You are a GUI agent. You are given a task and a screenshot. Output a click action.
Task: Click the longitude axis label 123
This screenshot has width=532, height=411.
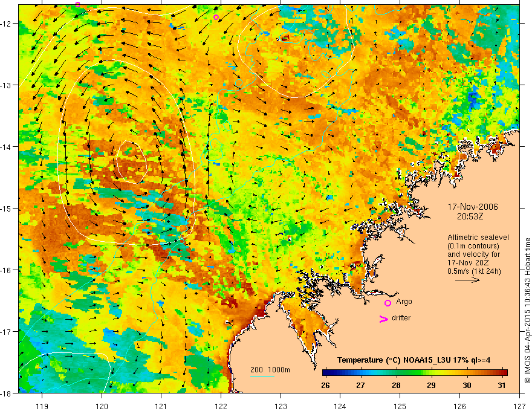(281, 406)
